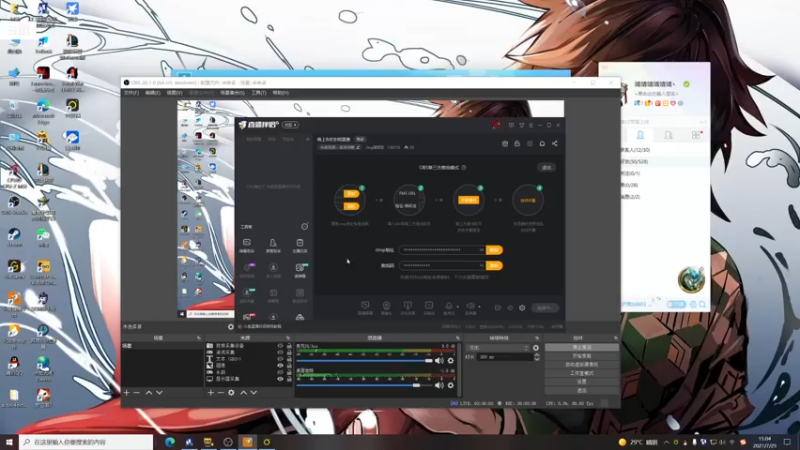Click QQ online status green check icon
Viewport: 800px width, 450px height.
(x=686, y=84)
